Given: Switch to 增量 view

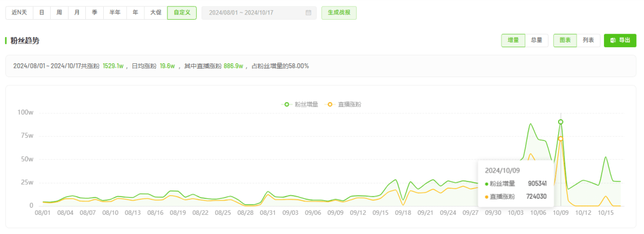Looking at the screenshot, I should coord(513,41).
